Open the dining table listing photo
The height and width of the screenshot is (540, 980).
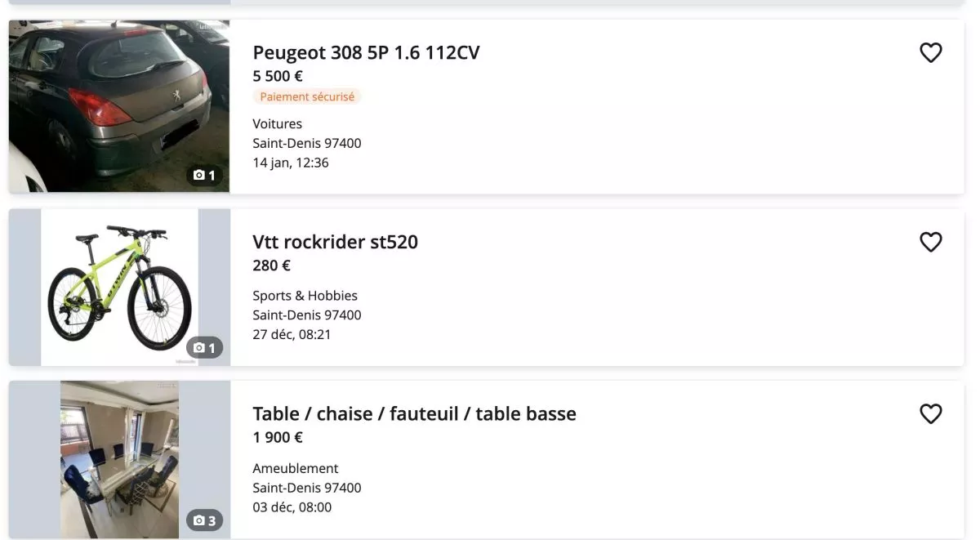click(119, 457)
